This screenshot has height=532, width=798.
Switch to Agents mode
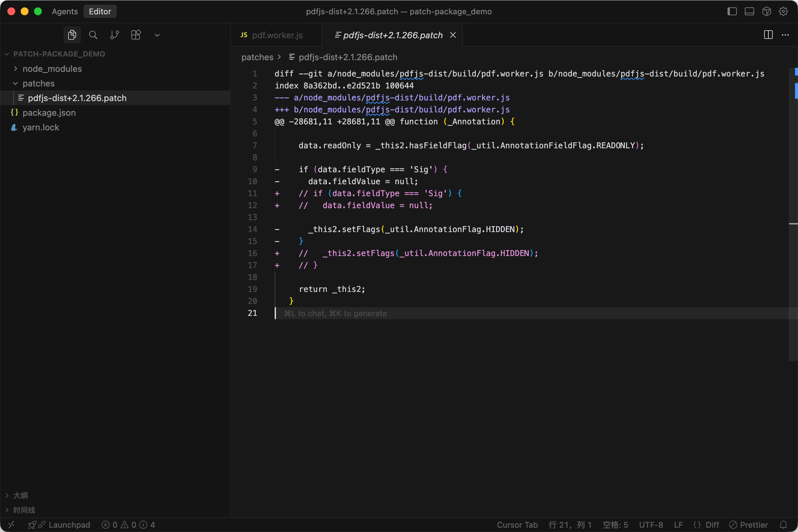[x=65, y=12]
